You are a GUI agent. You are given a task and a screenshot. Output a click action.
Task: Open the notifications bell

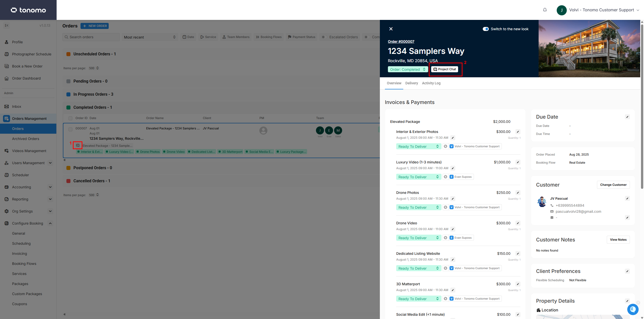click(545, 10)
